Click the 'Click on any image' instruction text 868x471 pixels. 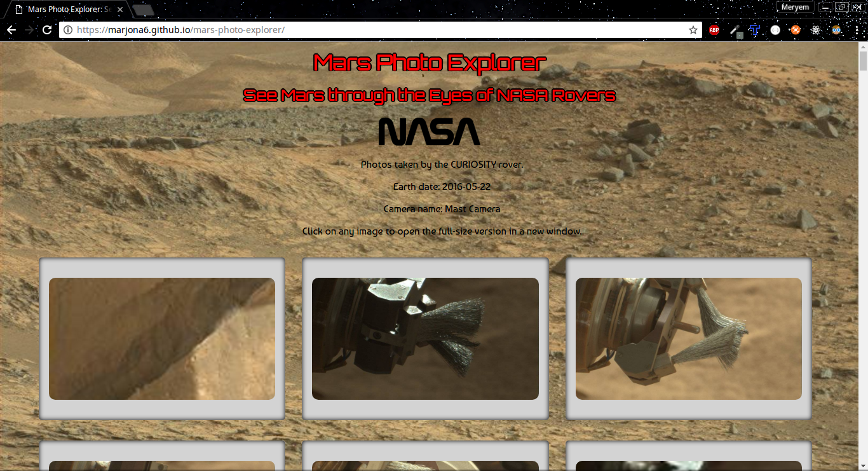click(x=442, y=231)
